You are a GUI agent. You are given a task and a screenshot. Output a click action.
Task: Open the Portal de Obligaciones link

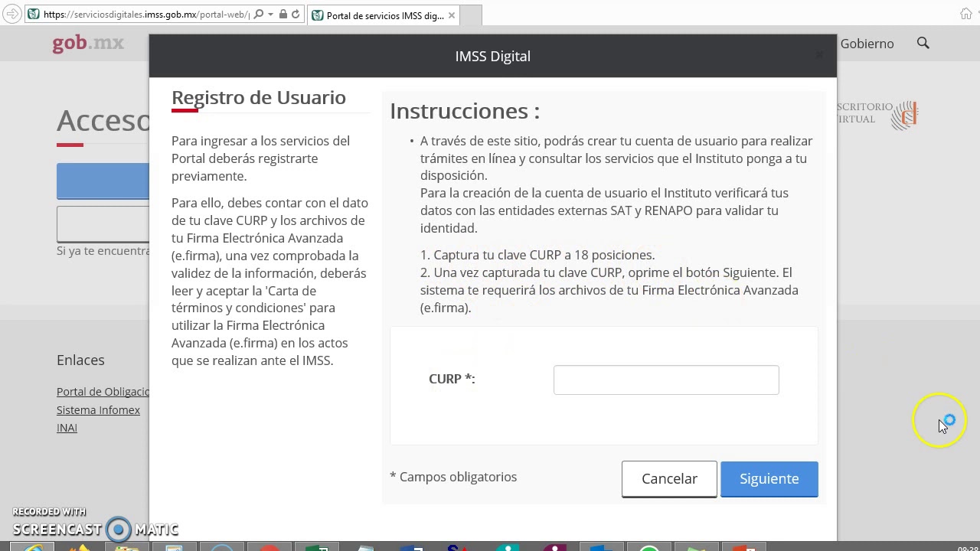pyautogui.click(x=103, y=392)
